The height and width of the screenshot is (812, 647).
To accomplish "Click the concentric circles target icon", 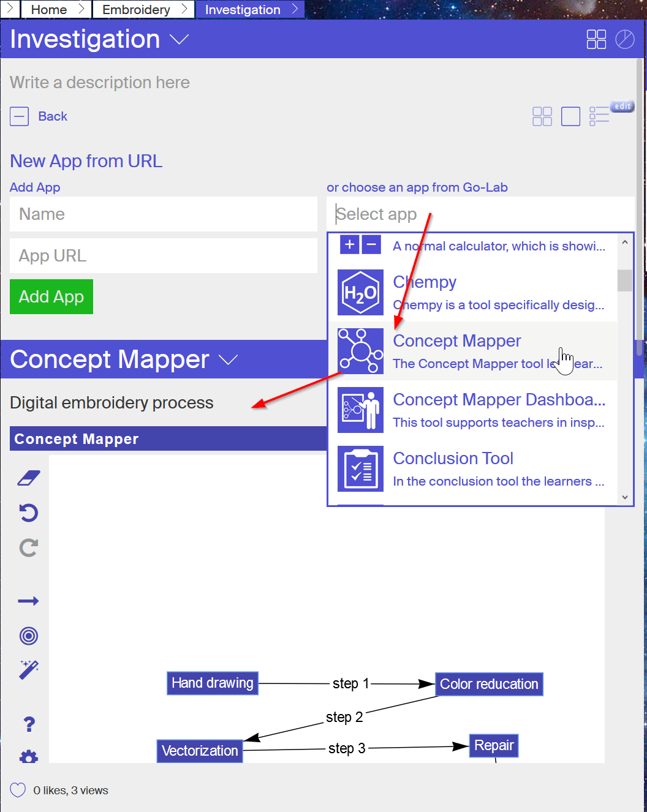I will tap(29, 636).
